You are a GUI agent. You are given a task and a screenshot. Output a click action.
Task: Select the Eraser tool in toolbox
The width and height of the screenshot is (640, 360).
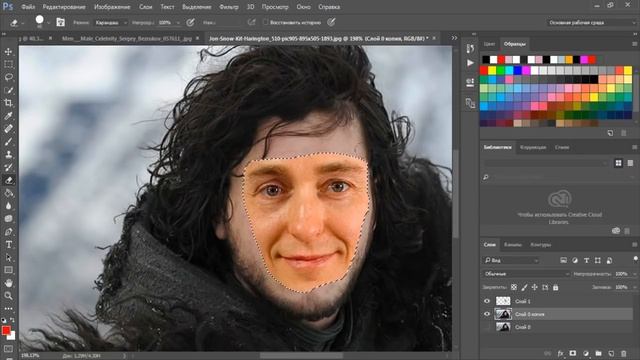[x=9, y=180]
